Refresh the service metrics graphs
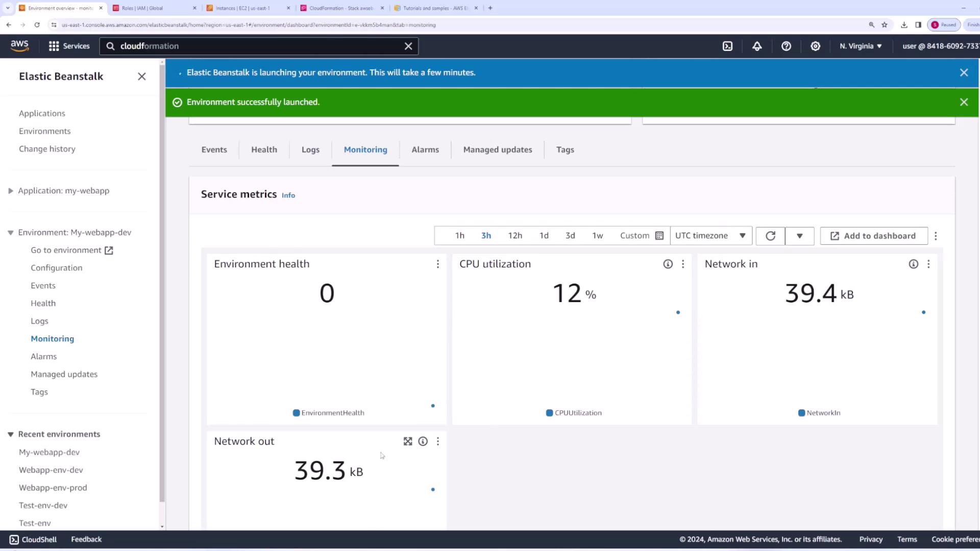Image resolution: width=980 pixels, height=551 pixels. [x=770, y=236]
